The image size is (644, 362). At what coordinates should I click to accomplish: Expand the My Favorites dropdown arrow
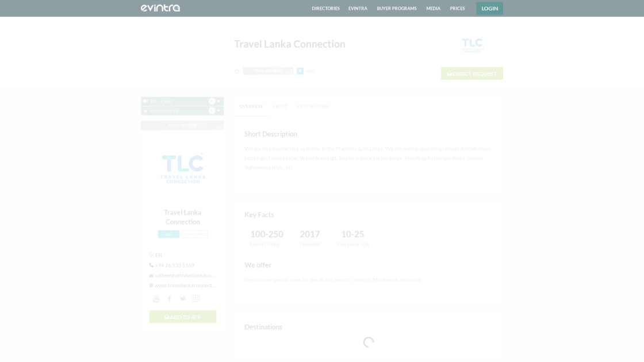click(x=218, y=111)
